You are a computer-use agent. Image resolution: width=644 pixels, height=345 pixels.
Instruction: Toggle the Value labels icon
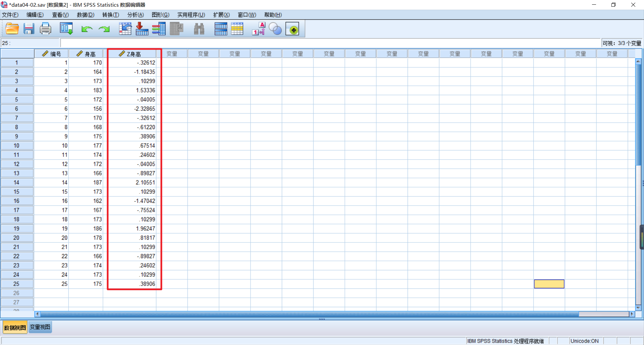tap(259, 29)
